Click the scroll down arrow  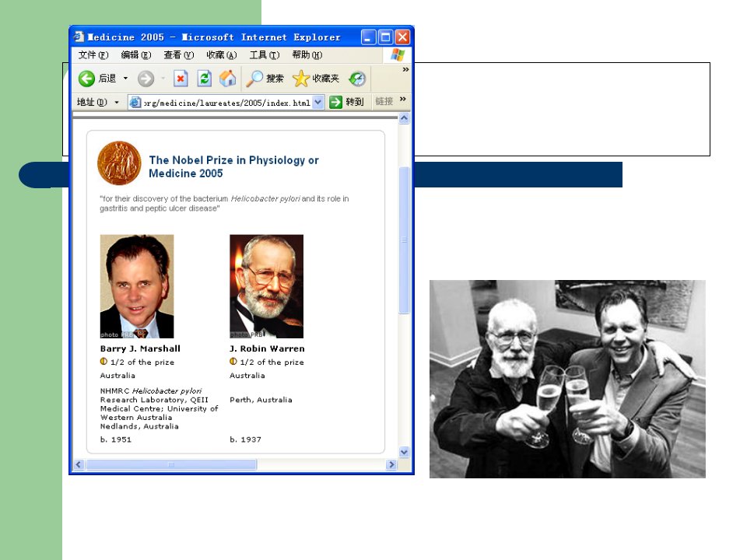tap(404, 452)
